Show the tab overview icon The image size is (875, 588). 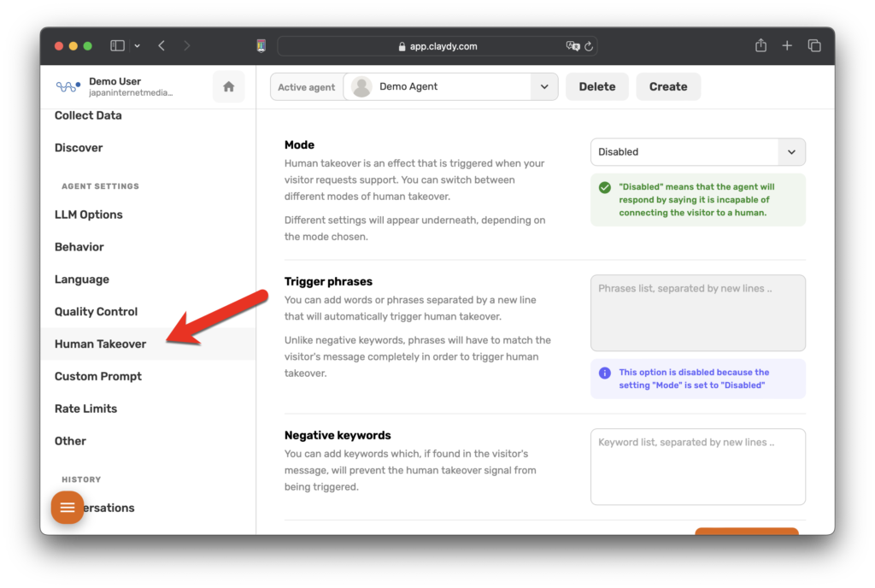tap(814, 45)
